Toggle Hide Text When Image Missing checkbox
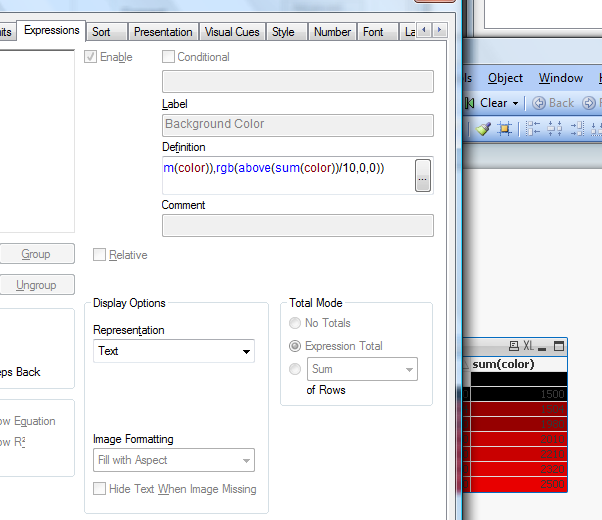Screen dimensions: 602x520 [99, 489]
